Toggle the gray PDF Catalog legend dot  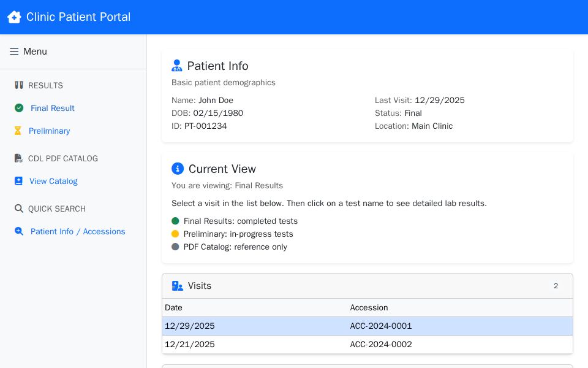coord(175,247)
